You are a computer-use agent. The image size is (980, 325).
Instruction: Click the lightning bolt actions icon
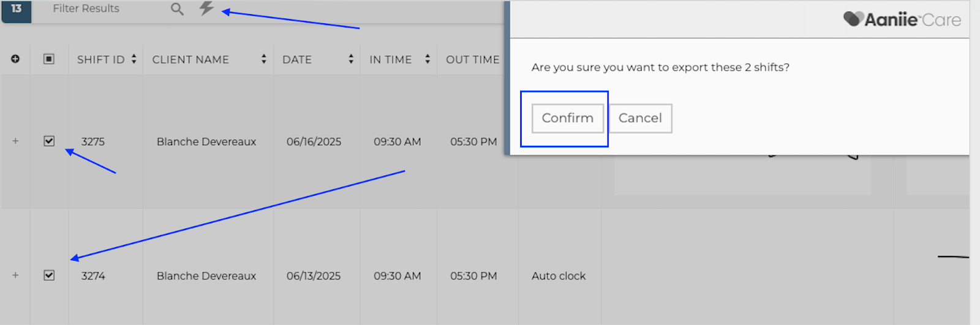(206, 9)
